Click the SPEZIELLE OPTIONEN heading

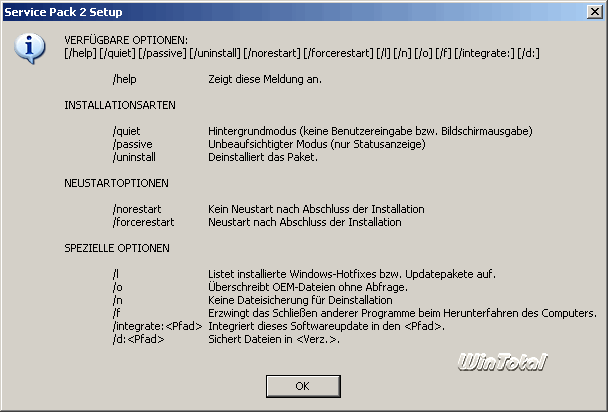(117, 248)
